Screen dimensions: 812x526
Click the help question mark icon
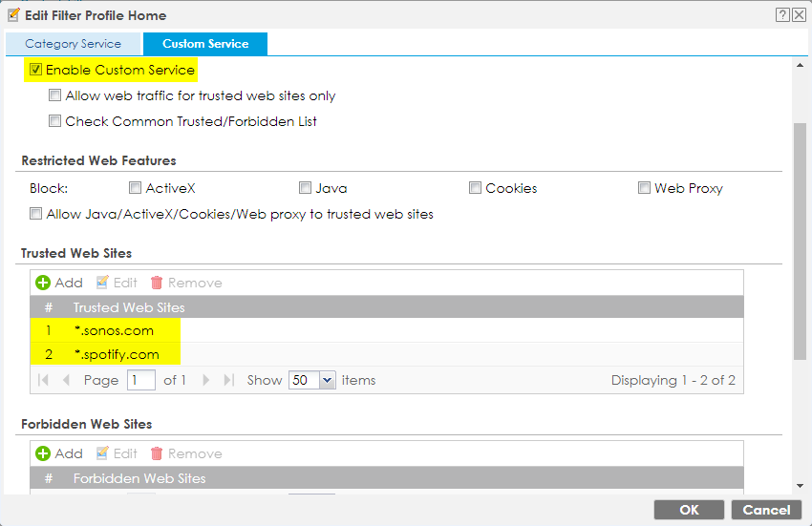782,14
